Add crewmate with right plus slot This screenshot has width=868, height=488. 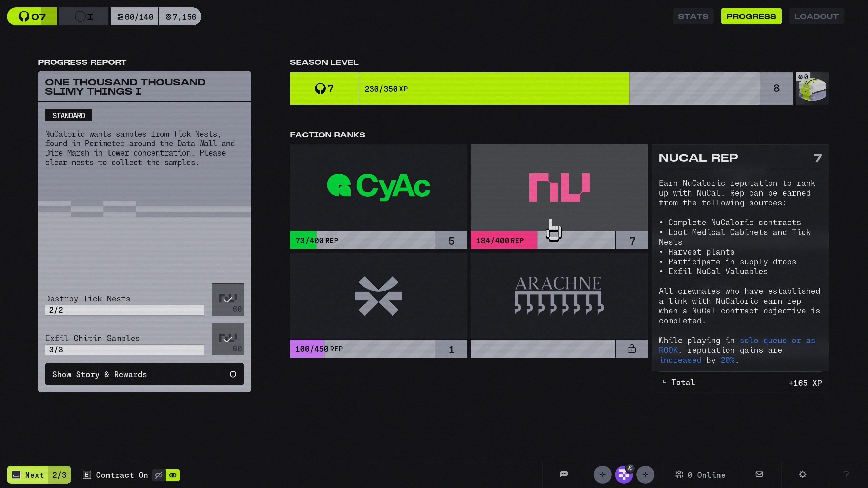coord(645,475)
